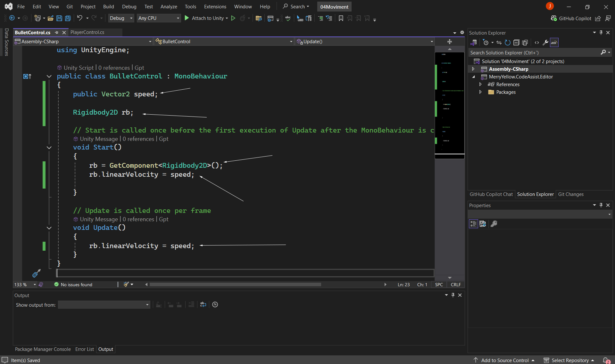Open the Extensions menu
This screenshot has height=364, width=615.
[215, 7]
